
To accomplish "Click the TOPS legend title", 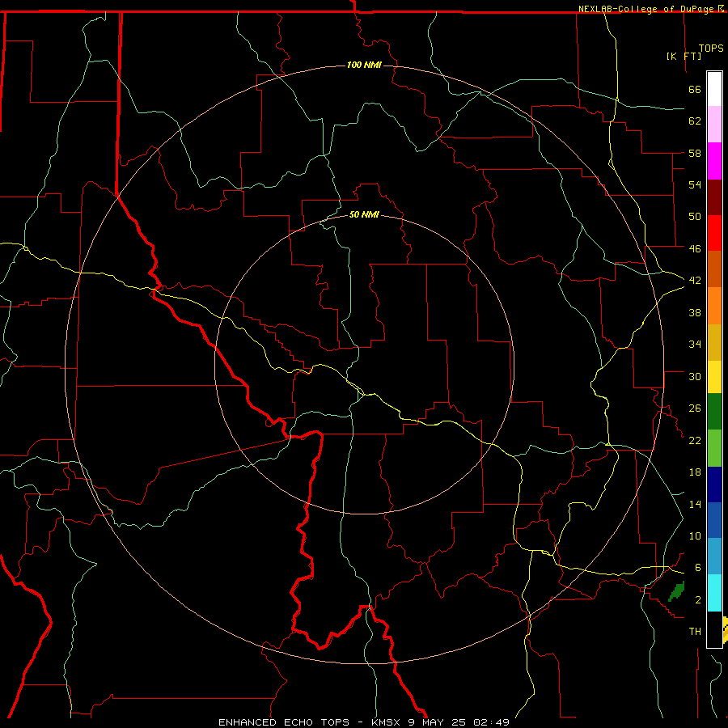I will point(711,49).
